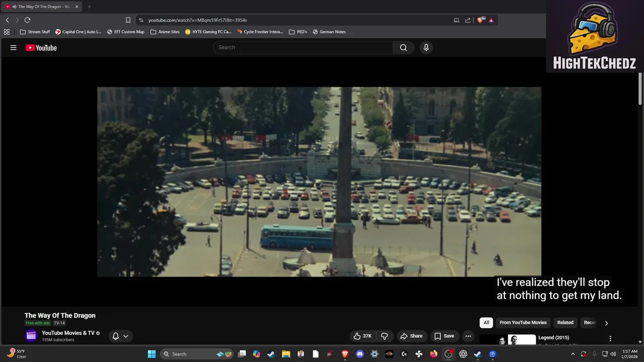Open ChatGPT app on taskbar
Image resolution: width=644 pixels, height=362 pixels.
coord(463,354)
